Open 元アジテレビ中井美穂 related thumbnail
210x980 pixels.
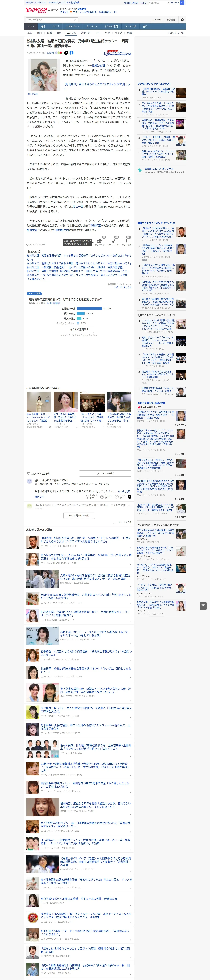66,402
